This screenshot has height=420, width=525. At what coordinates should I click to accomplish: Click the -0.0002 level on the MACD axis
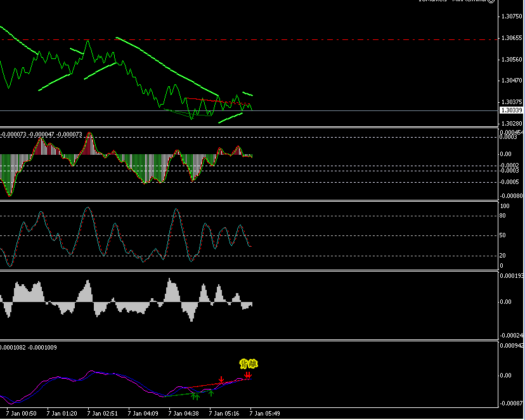coord(510,166)
